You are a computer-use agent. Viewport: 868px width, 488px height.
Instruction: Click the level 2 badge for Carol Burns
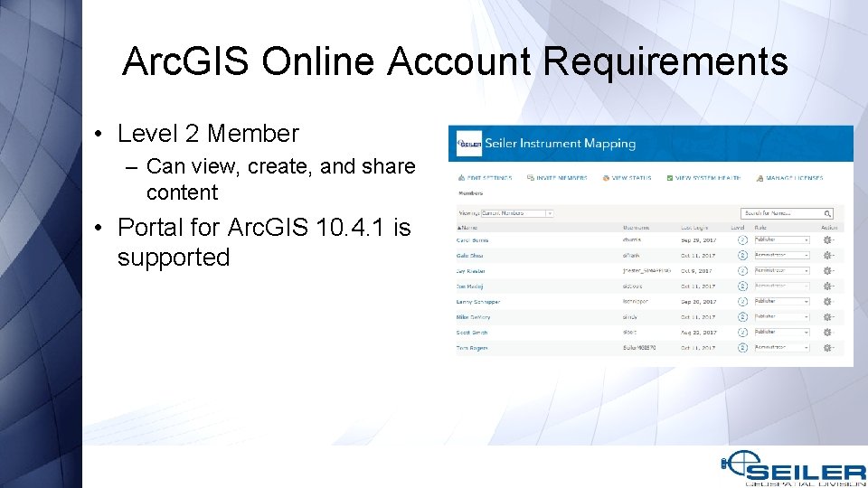coord(743,240)
